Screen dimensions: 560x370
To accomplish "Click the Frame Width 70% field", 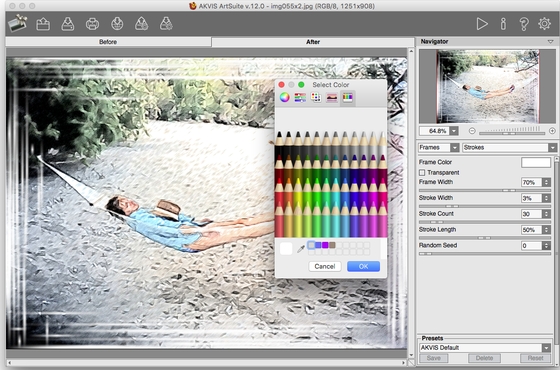I will point(531,182).
